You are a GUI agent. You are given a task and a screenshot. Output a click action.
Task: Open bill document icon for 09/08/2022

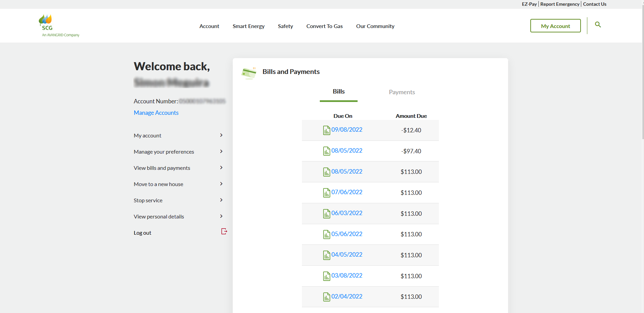pyautogui.click(x=326, y=130)
